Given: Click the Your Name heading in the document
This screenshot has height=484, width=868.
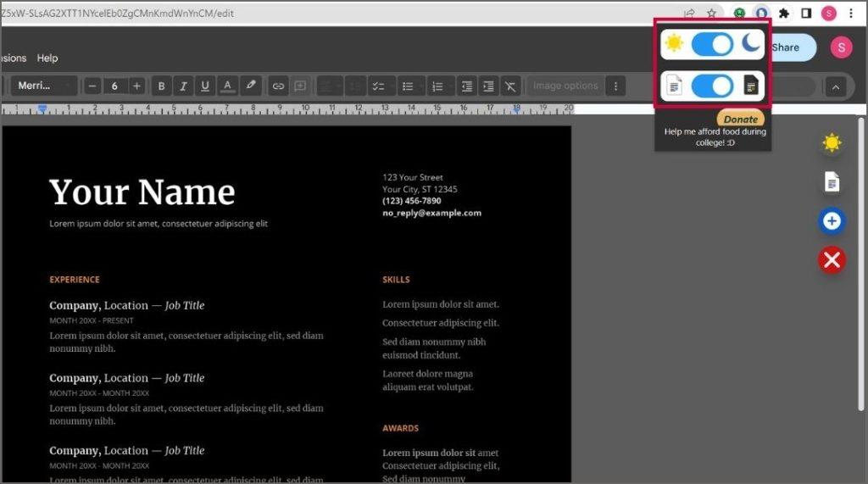Looking at the screenshot, I should point(142,192).
